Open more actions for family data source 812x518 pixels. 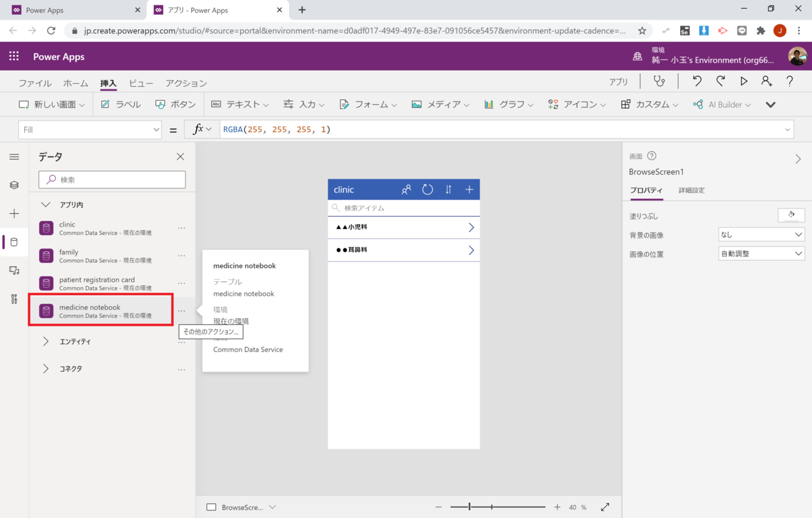point(181,256)
